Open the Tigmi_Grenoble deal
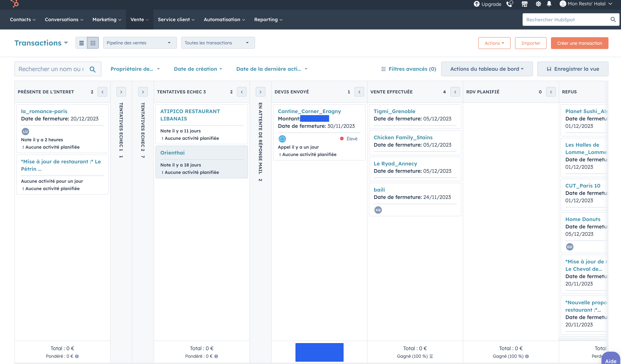 pos(394,111)
